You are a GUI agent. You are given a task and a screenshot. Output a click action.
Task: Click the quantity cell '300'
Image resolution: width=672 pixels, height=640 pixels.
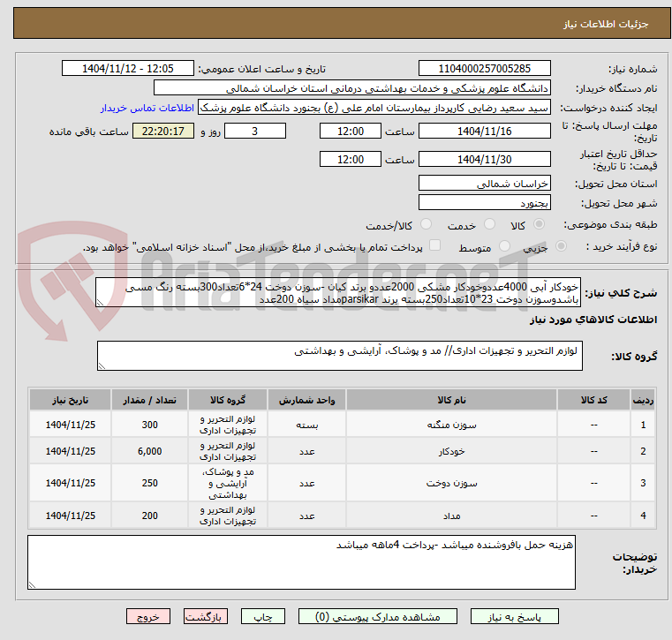click(x=149, y=425)
